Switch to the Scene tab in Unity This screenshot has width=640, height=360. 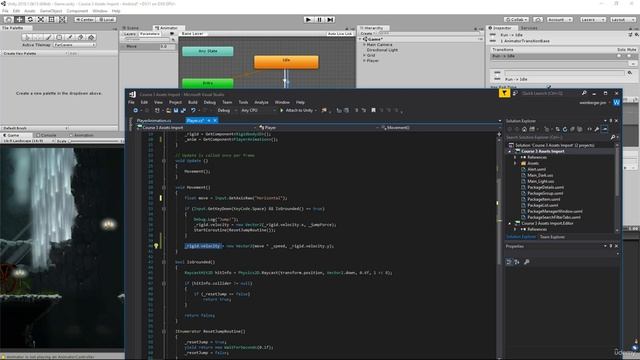click(x=131, y=28)
